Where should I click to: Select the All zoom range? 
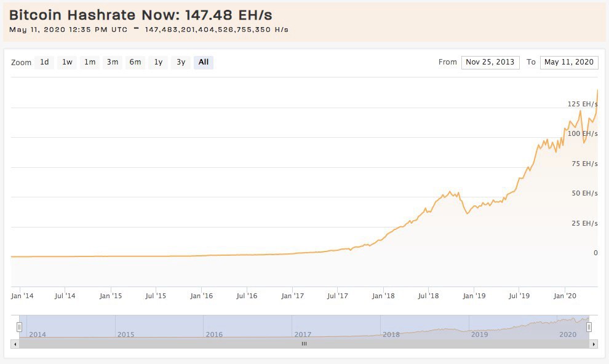tap(204, 62)
